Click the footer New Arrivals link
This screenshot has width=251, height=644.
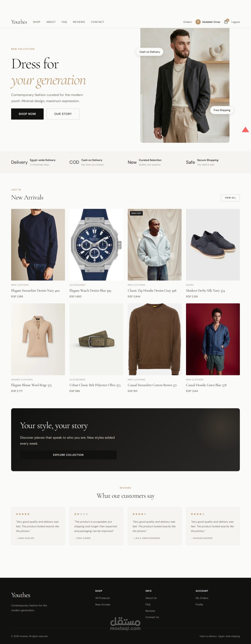[x=102, y=605]
